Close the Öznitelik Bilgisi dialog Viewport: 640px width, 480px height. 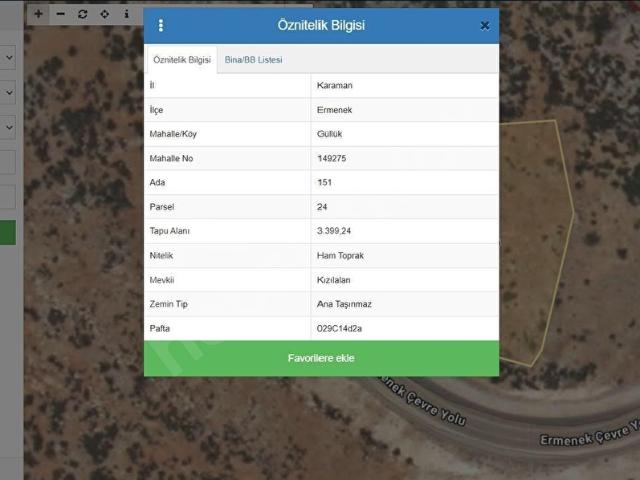pos(484,26)
